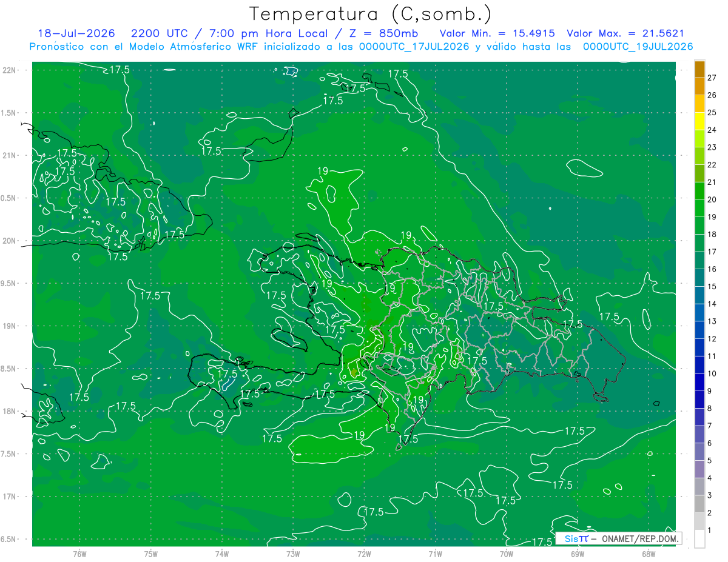The image size is (728, 562).
Task: Click the '19N' latitude axis label
Action: (x=8, y=326)
